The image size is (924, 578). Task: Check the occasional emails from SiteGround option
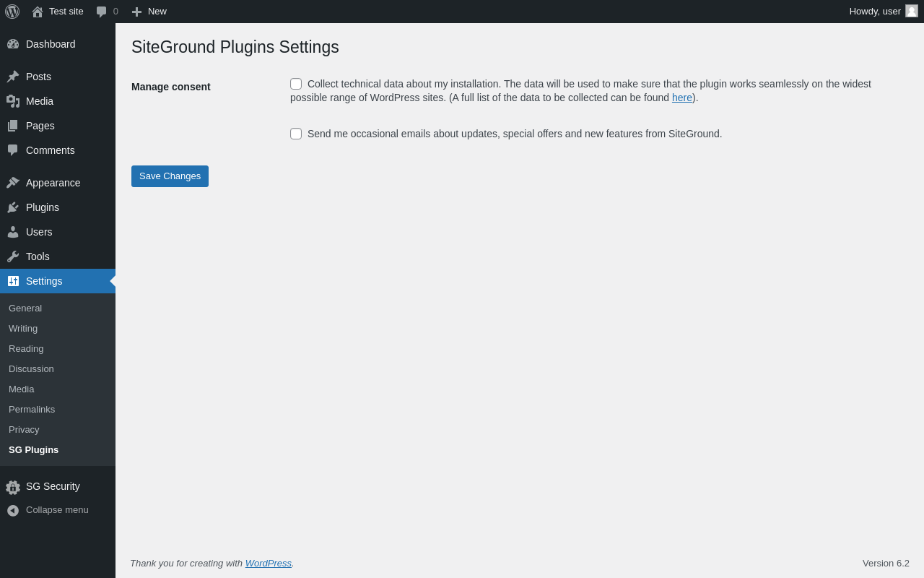[x=296, y=134]
